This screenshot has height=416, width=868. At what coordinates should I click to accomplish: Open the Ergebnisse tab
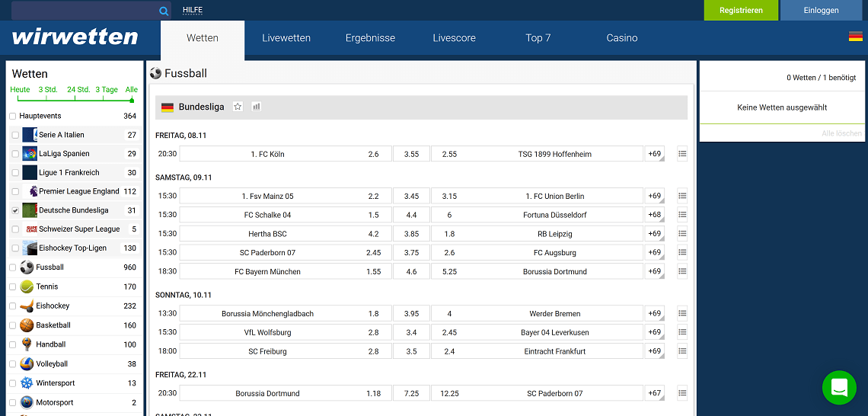[370, 38]
